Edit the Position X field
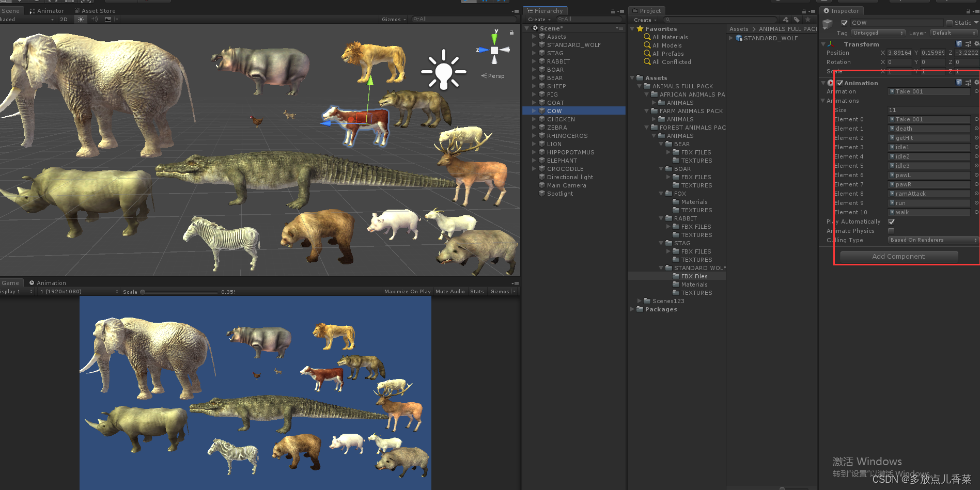Viewport: 980px width, 490px height. pyautogui.click(x=899, y=53)
